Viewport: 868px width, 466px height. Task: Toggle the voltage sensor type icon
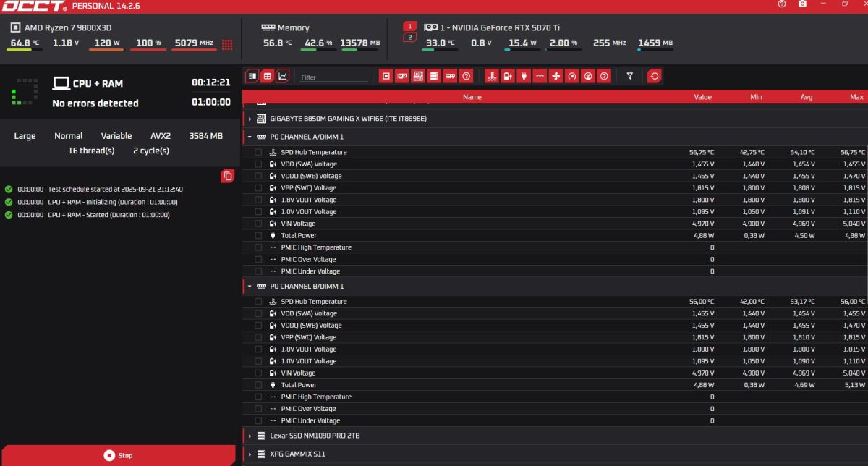[x=508, y=76]
